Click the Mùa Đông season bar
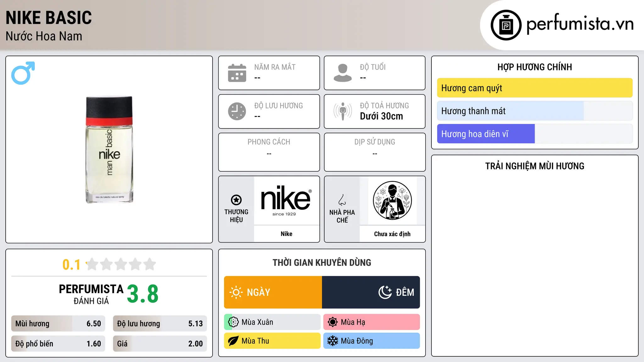This screenshot has width=644, height=362. [x=372, y=341]
